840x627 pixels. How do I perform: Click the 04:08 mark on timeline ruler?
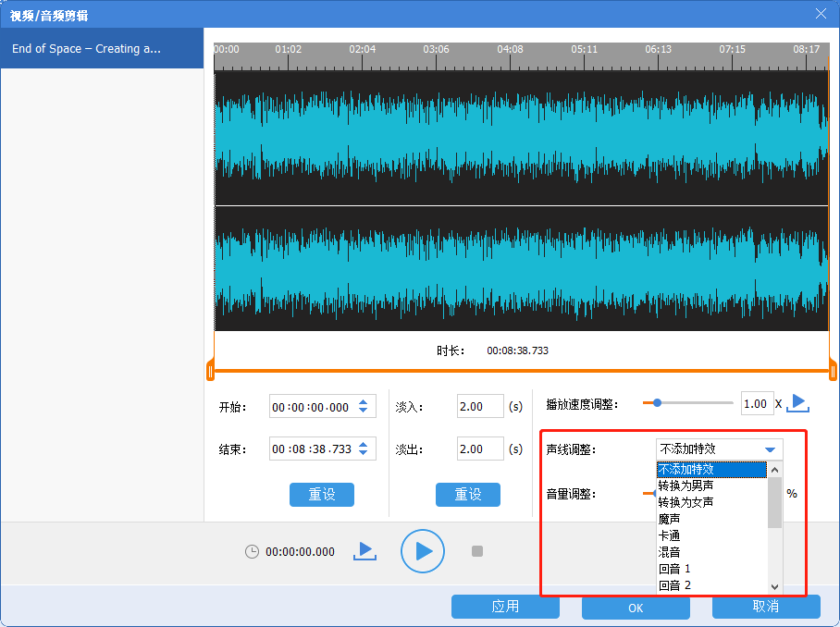click(x=510, y=49)
